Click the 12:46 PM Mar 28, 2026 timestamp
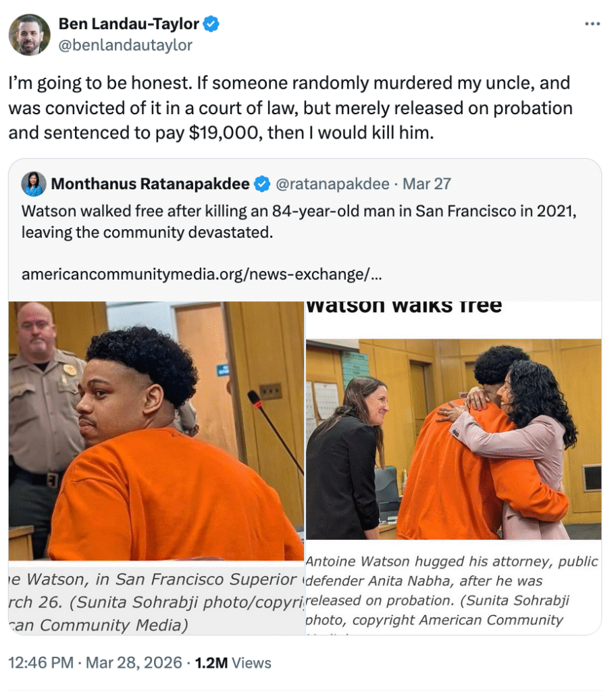This screenshot has width=616, height=692. pyautogui.click(x=95, y=663)
